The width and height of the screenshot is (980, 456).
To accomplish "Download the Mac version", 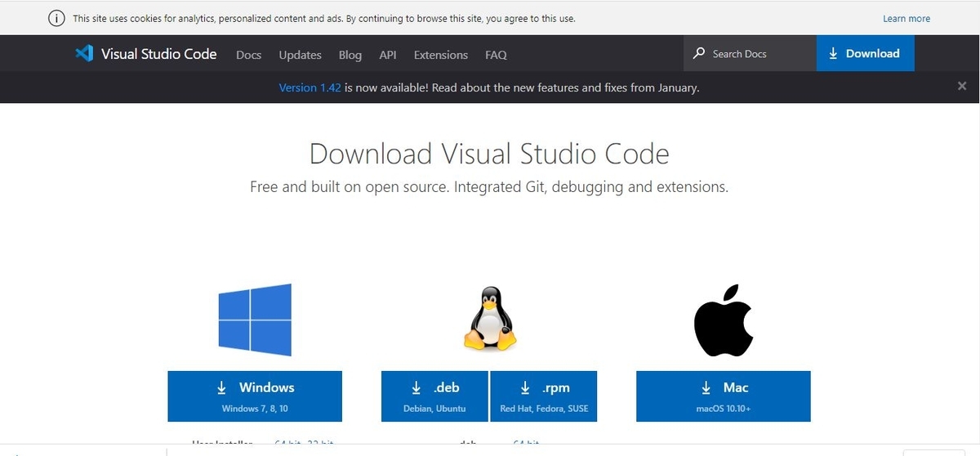I will [x=724, y=396].
